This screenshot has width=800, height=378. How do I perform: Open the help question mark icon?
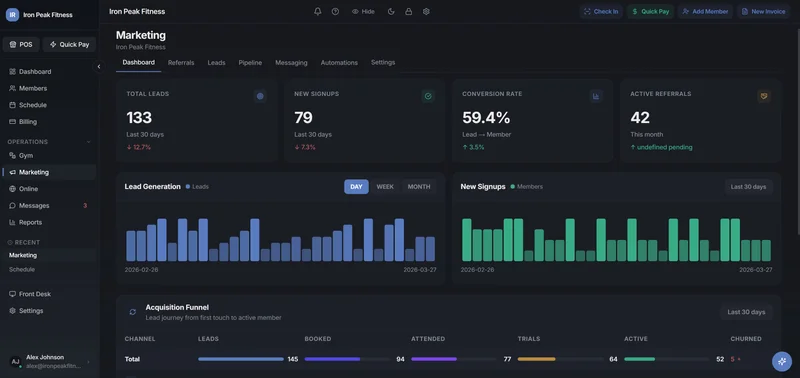point(335,11)
